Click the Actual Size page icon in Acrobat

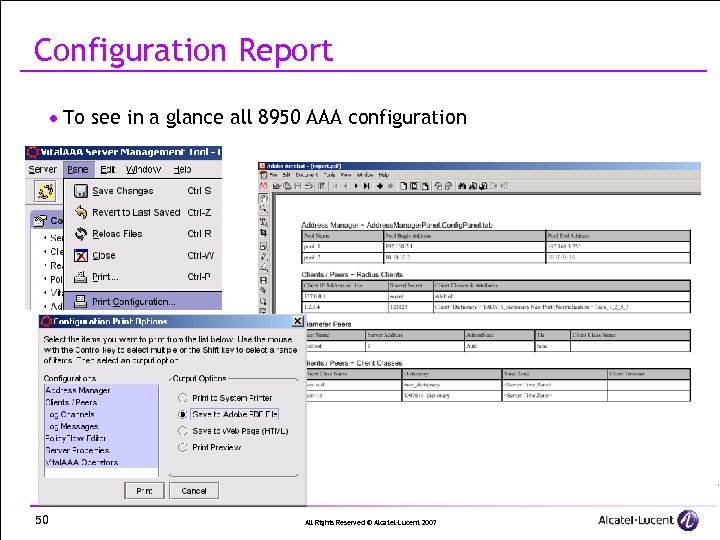(x=404, y=186)
